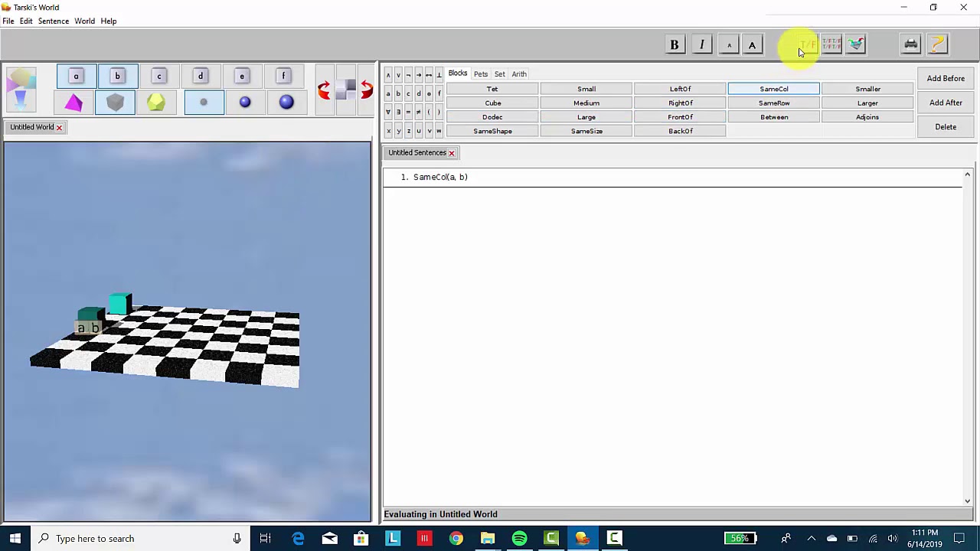Image resolution: width=980 pixels, height=551 pixels.
Task: Switch to the Arith predicate tab
Action: (519, 74)
